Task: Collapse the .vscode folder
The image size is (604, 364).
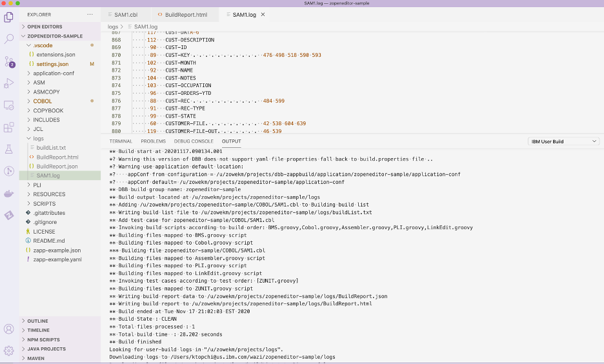Action: tap(60, 45)
